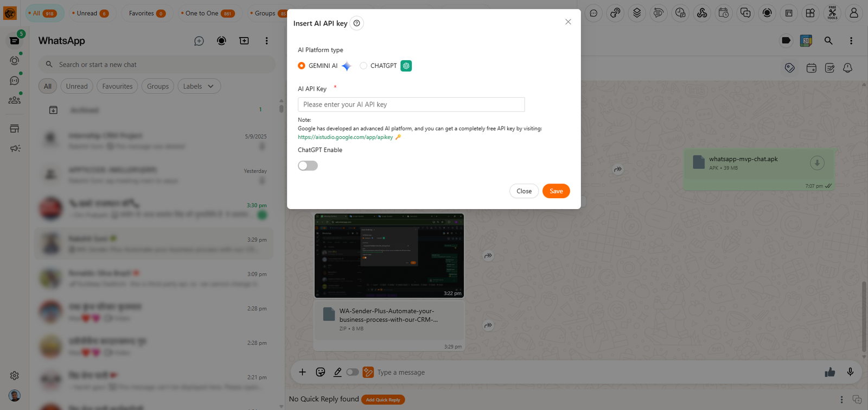Open the Favorites 0 tab
This screenshot has height=410, width=868.
click(x=148, y=13)
